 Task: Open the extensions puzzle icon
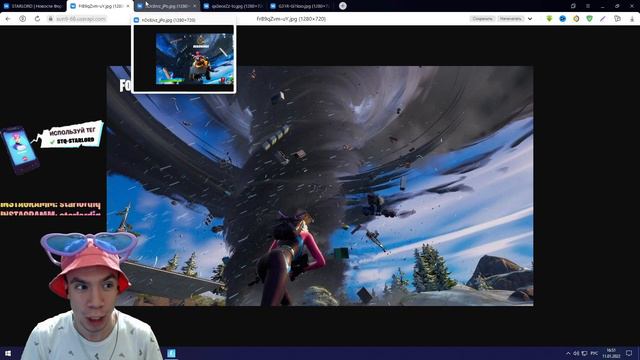click(617, 19)
